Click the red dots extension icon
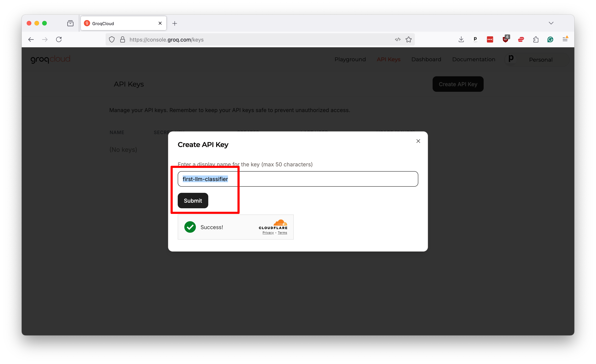596x364 pixels. [490, 39]
